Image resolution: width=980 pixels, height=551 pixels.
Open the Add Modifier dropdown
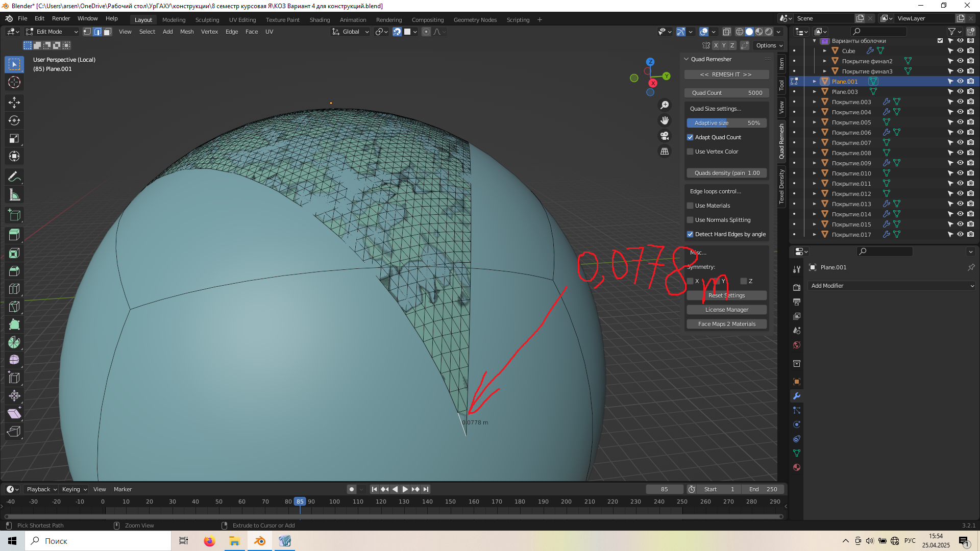pyautogui.click(x=891, y=286)
